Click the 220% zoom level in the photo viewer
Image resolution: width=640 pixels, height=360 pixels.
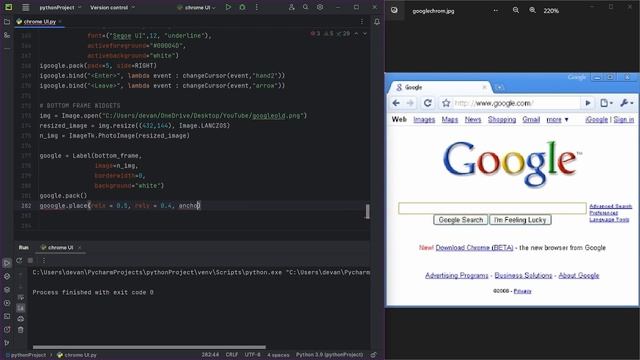click(x=551, y=11)
